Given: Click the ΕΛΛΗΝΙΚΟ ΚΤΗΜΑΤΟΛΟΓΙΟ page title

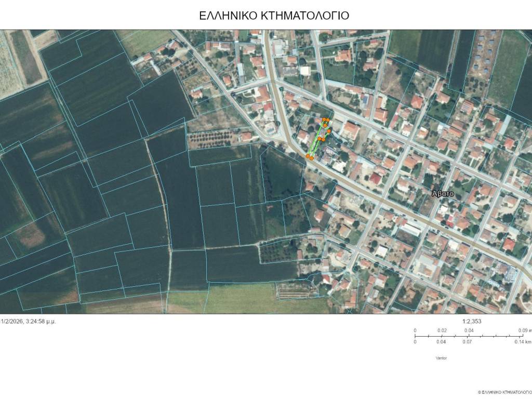Looking at the screenshot, I should 274,16.
